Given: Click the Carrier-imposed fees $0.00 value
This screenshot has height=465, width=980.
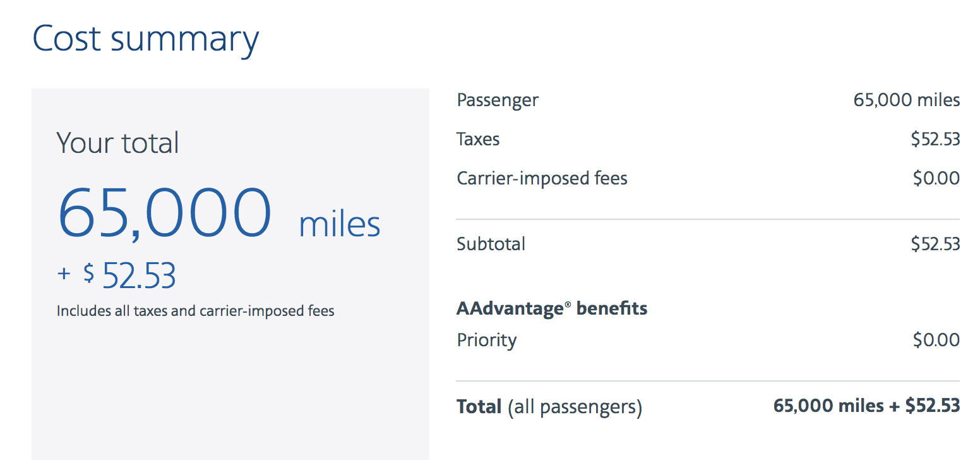Looking at the screenshot, I should tap(936, 178).
